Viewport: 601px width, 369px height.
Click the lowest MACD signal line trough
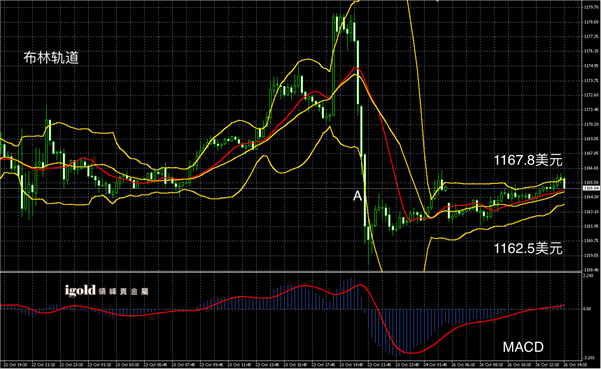pyautogui.click(x=411, y=353)
